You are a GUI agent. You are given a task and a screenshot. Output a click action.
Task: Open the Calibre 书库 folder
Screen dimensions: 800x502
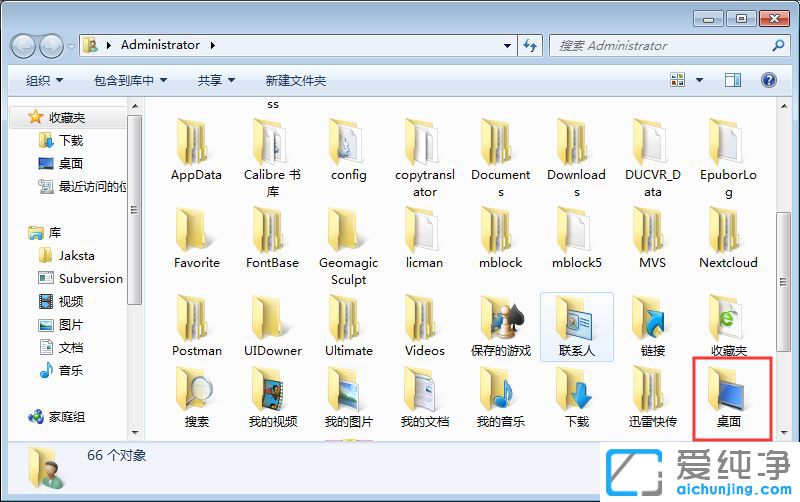pos(272,158)
